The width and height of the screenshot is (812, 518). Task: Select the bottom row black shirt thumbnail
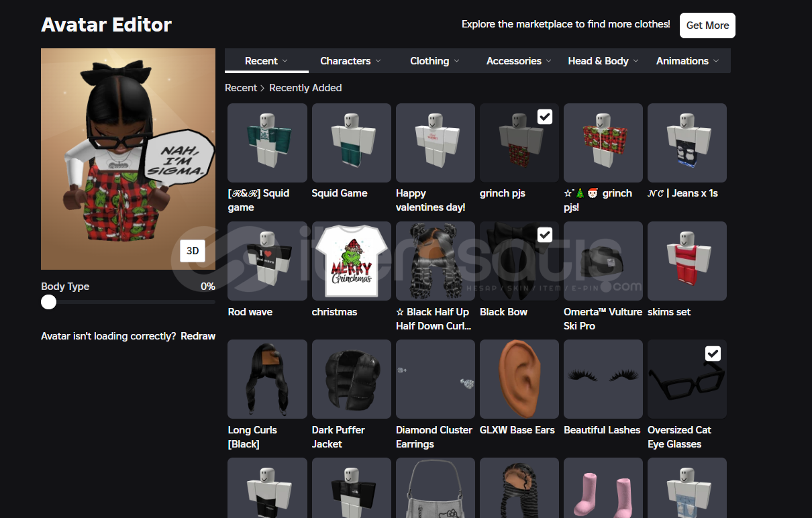click(x=351, y=488)
